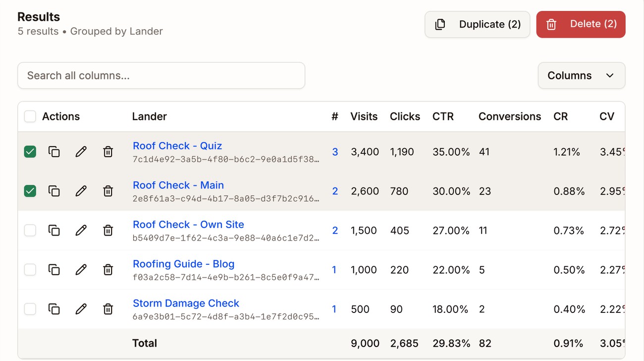Screen dimensions: 644x361
Task: Edit the Roof Check - Quiz lander
Action: [x=81, y=152]
